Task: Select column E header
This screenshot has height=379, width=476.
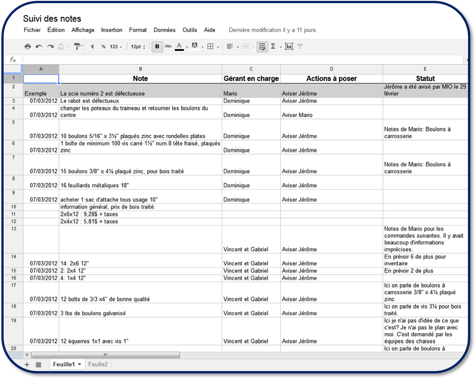Action: pos(425,69)
